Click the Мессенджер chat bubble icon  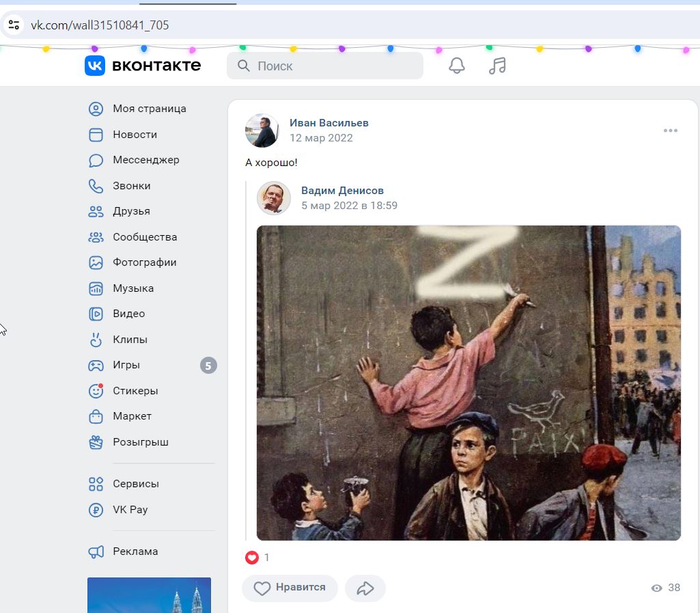point(96,160)
